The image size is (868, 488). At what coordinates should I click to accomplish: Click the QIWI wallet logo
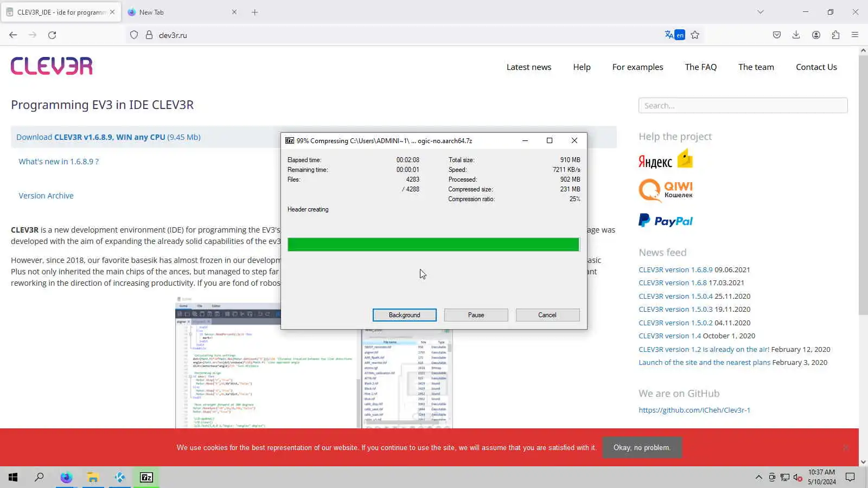click(x=666, y=191)
